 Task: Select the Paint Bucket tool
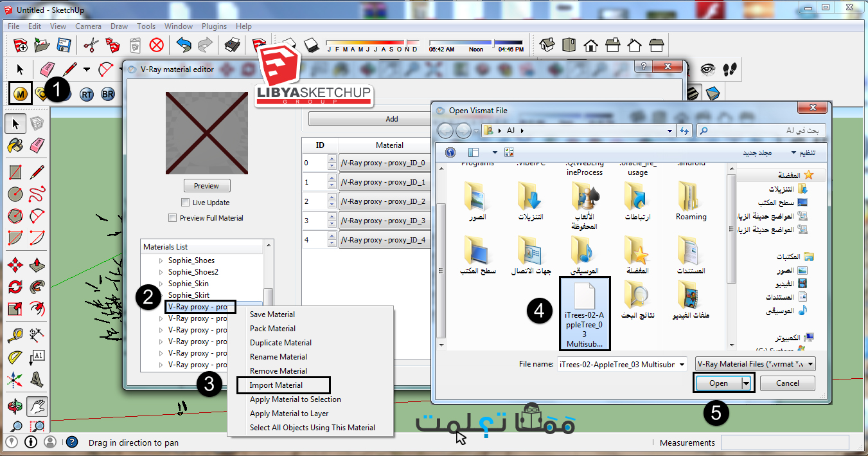[x=15, y=145]
